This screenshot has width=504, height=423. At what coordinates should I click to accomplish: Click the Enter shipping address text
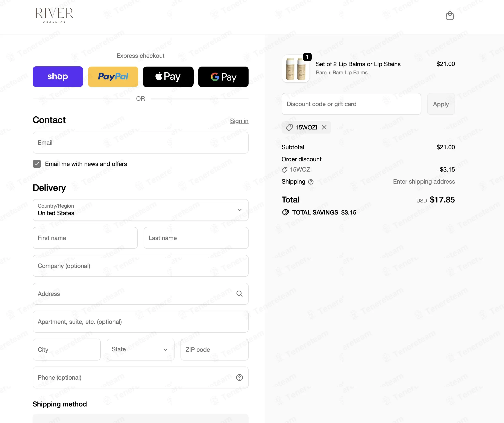coord(424,182)
